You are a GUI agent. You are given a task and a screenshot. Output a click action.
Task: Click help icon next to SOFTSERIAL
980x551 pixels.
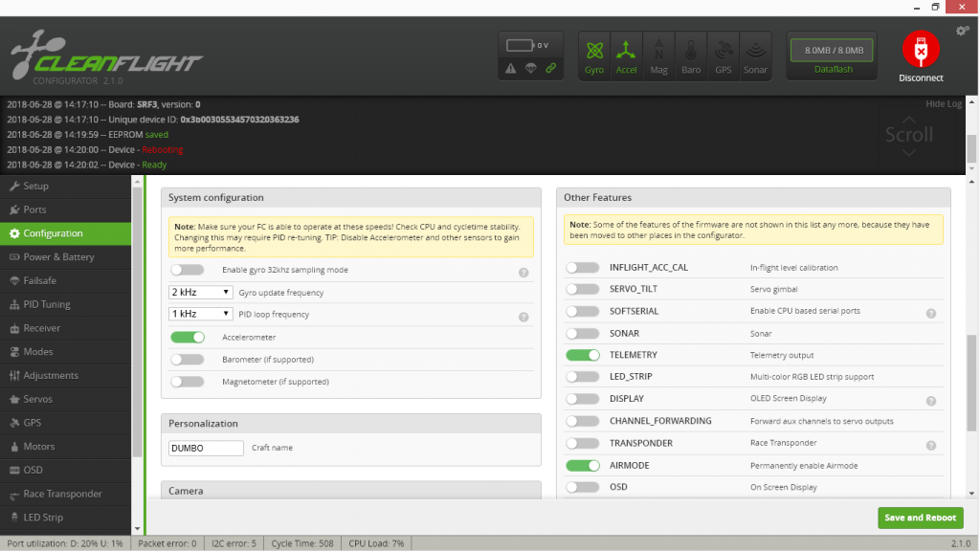930,313
